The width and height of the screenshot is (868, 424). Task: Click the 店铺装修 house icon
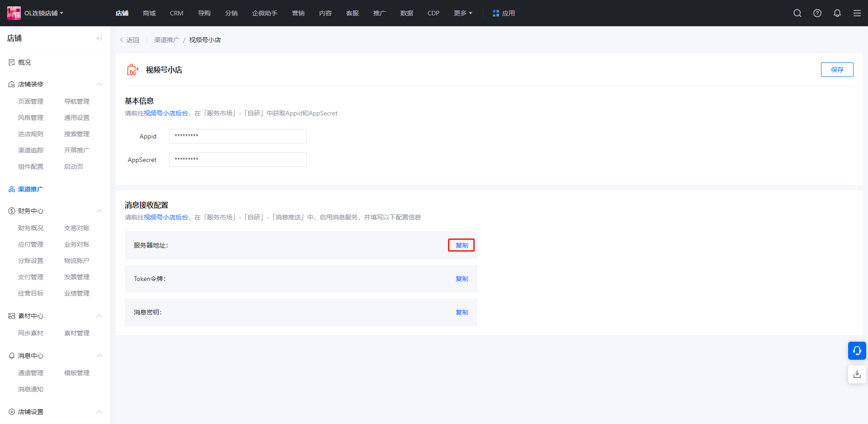pos(12,84)
